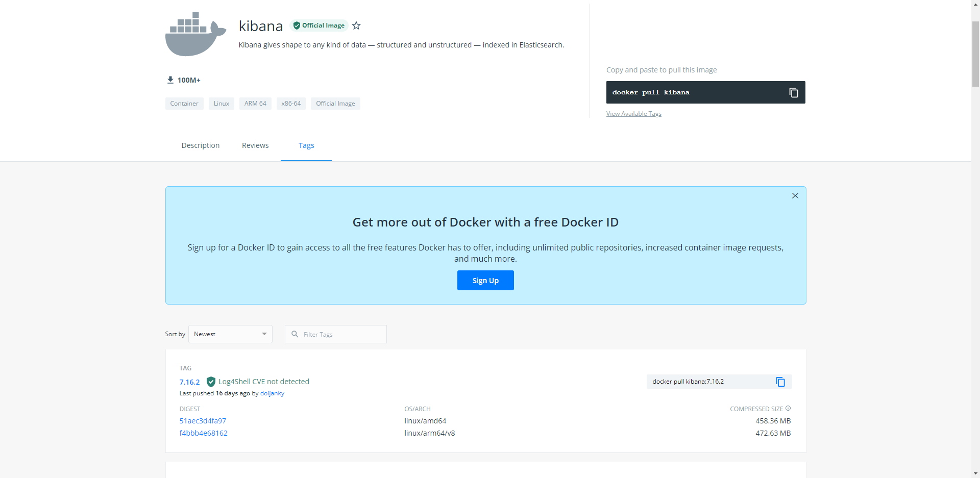Click the Log4Shell shield icon
Screen dimensions: 980x478
[x=211, y=382]
